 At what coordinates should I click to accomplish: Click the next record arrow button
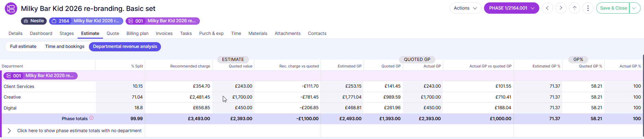click(x=561, y=8)
